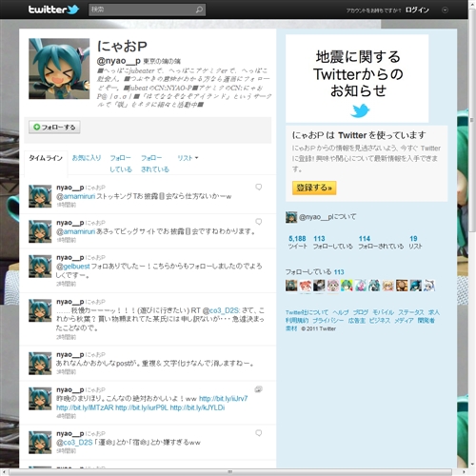Click reply icon on 運命 tweet
This screenshot has height=476, width=476.
[259, 433]
